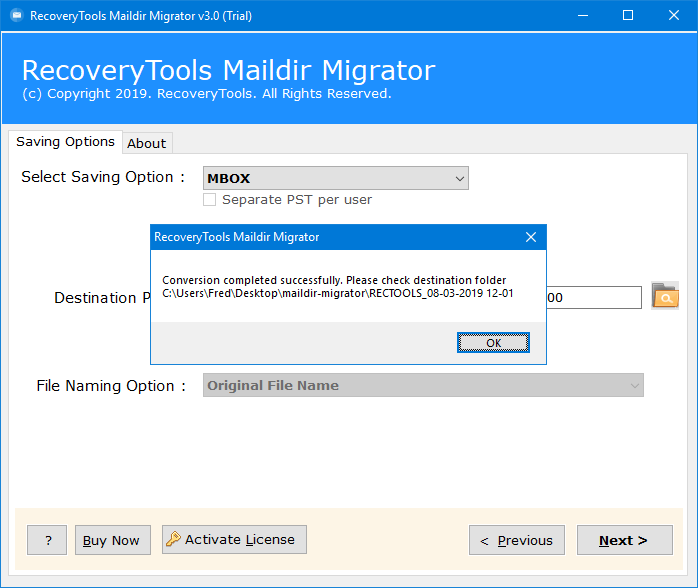Click the folder browse icon for destination path

coord(665,296)
